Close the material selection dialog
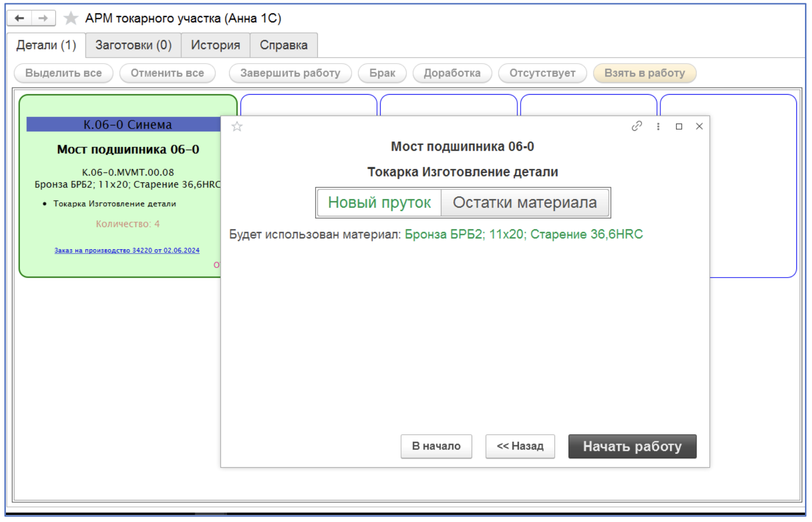 699,126
